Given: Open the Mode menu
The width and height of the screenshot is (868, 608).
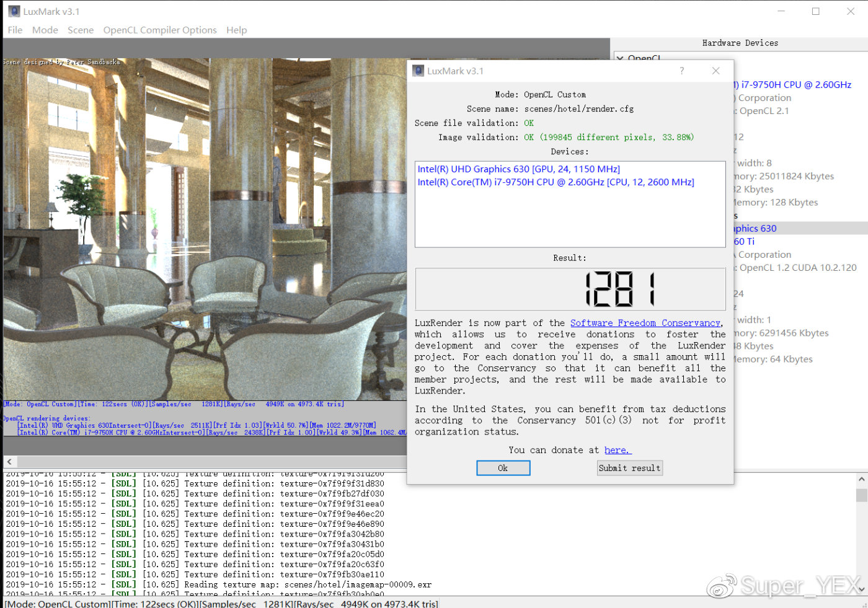Looking at the screenshot, I should 45,30.
